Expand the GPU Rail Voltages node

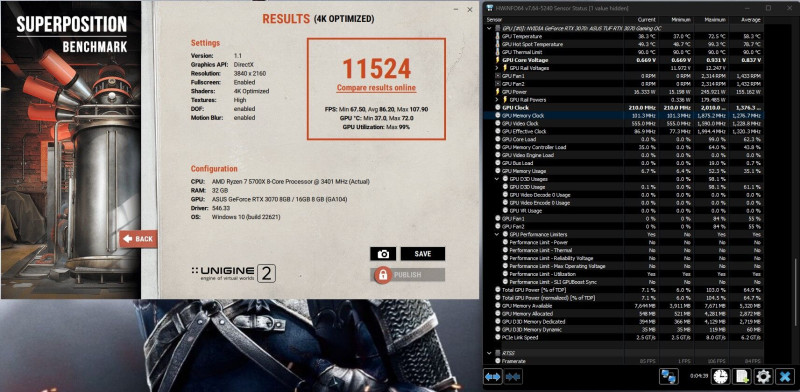point(497,68)
